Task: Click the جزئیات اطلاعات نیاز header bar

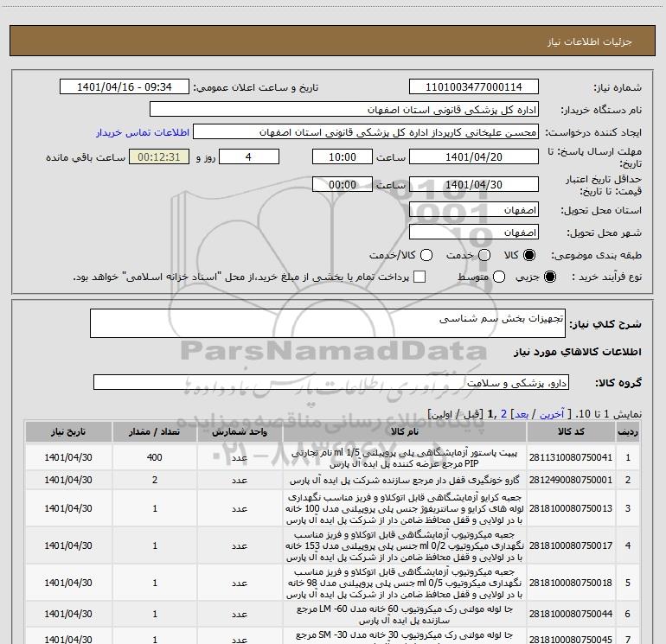Action: [333, 41]
